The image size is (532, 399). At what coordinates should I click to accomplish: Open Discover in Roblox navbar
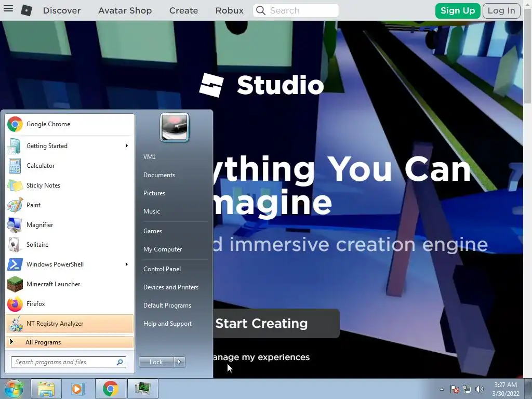62,10
